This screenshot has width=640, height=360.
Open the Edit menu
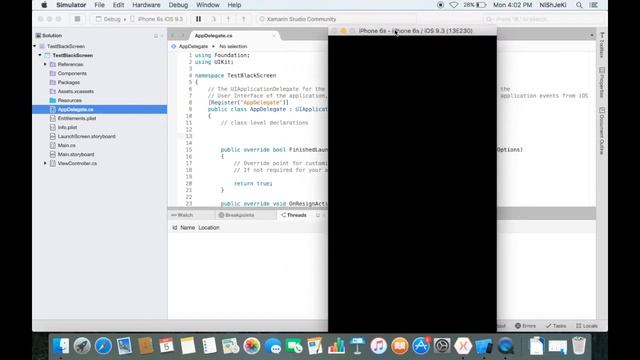coord(118,5)
